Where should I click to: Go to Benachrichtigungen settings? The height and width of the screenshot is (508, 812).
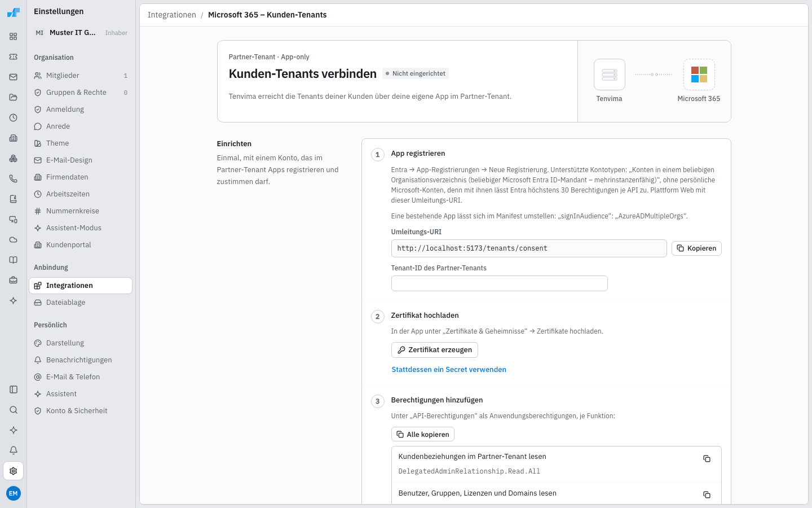(x=81, y=360)
